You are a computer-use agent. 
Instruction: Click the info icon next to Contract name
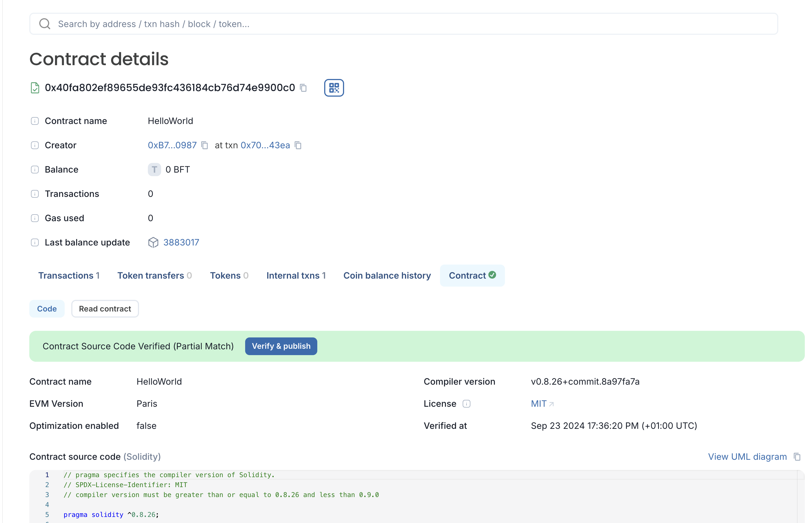34,121
